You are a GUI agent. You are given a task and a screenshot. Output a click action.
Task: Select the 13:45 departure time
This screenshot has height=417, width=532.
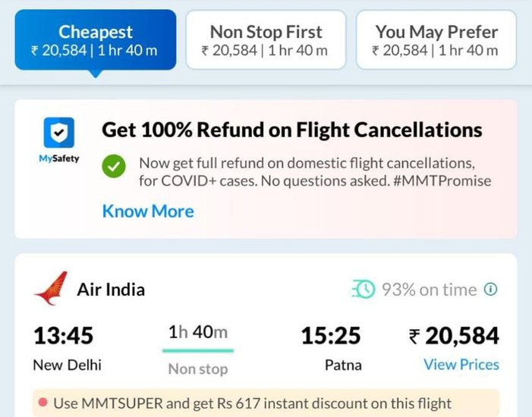pyautogui.click(x=63, y=335)
